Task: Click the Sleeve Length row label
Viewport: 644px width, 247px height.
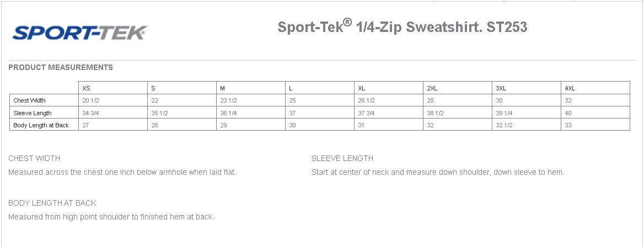Action: 33,113
